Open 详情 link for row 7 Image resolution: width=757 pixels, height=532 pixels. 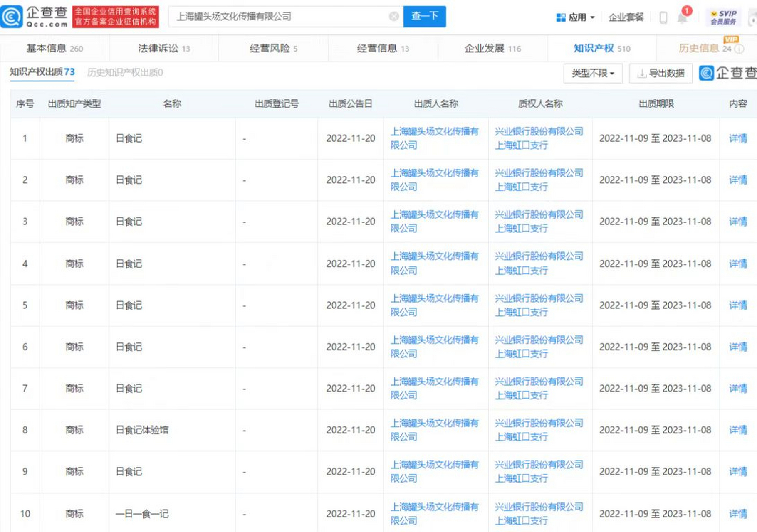(x=738, y=388)
